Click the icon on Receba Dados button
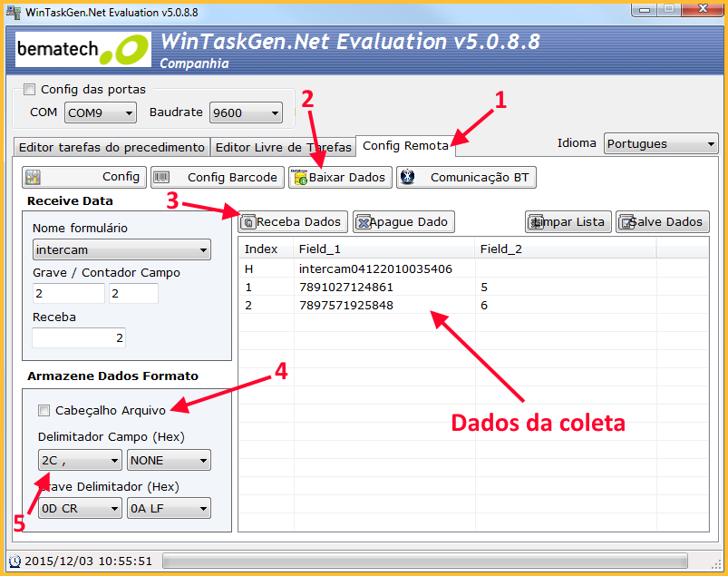The height and width of the screenshot is (576, 728). click(248, 222)
